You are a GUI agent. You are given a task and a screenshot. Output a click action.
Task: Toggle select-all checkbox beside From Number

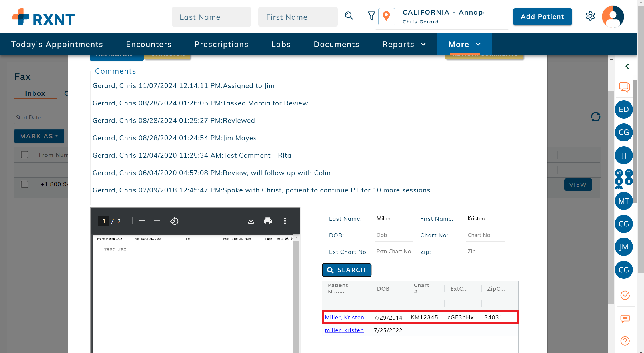click(25, 155)
